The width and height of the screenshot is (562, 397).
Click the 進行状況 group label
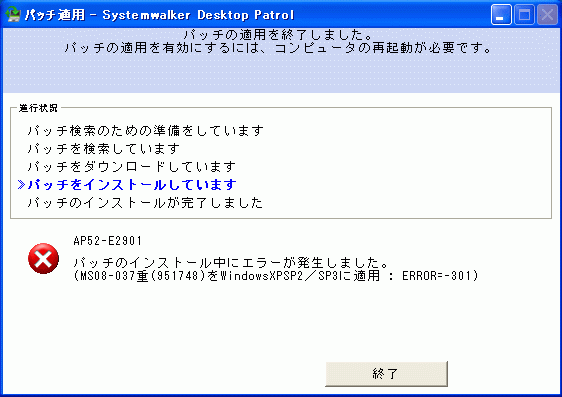click(x=38, y=108)
